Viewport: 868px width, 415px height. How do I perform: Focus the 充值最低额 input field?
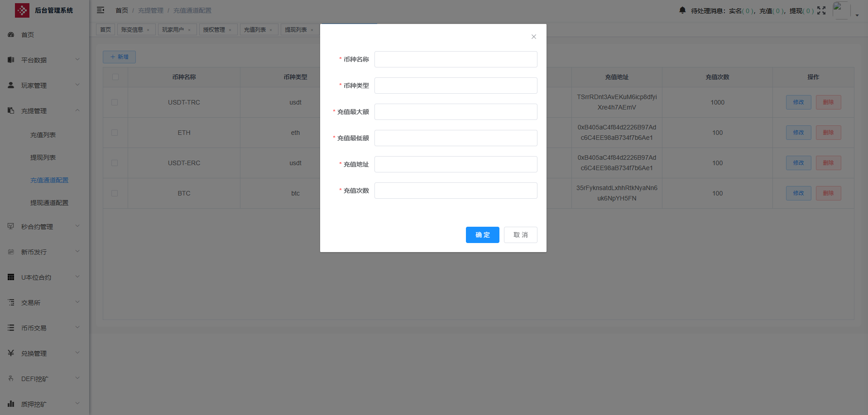coord(456,138)
